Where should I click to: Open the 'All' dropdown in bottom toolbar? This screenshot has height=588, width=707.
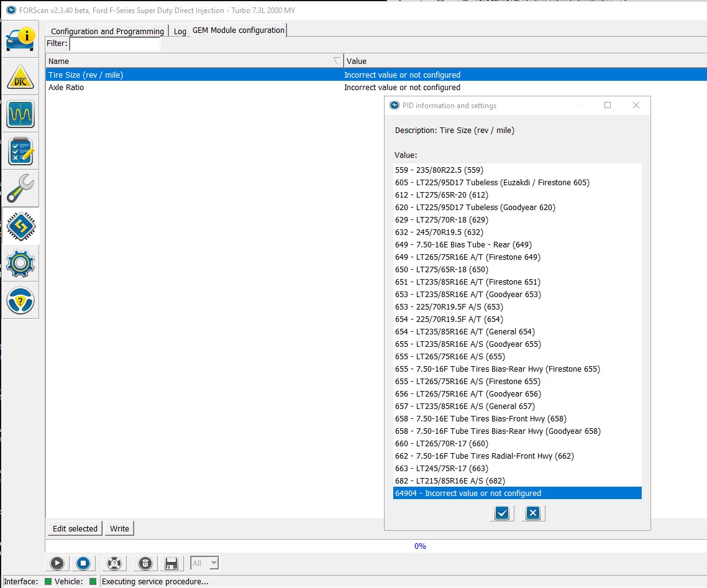[x=204, y=563]
